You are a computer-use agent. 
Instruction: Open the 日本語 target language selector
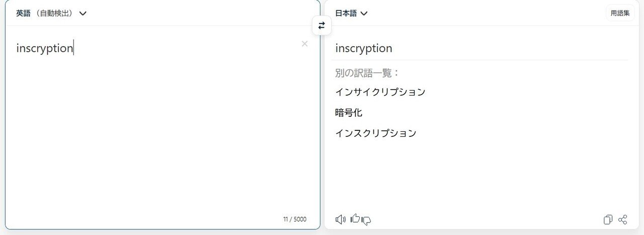346,13
